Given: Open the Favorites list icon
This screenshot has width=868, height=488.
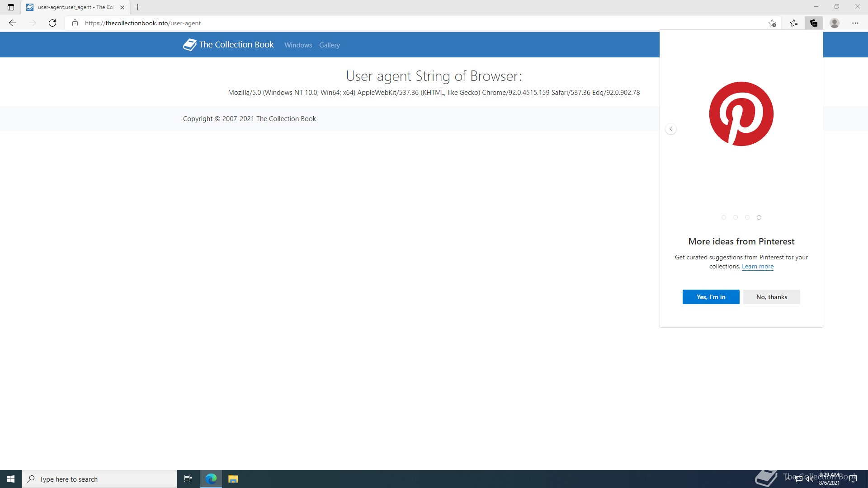Looking at the screenshot, I should click(794, 23).
